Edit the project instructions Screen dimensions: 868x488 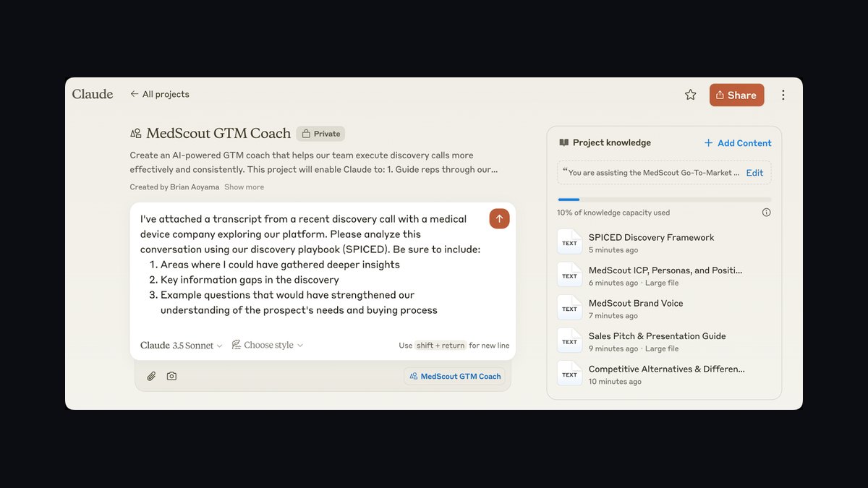754,173
